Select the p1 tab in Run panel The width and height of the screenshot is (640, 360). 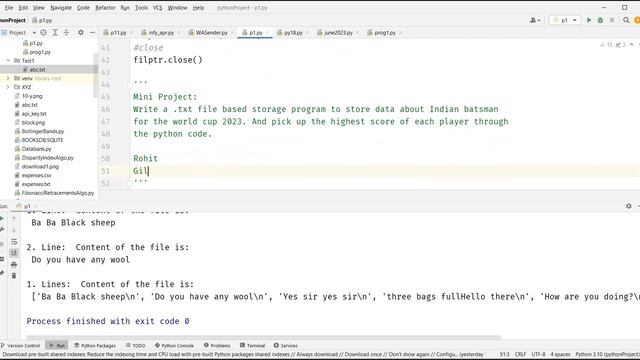coord(26,206)
